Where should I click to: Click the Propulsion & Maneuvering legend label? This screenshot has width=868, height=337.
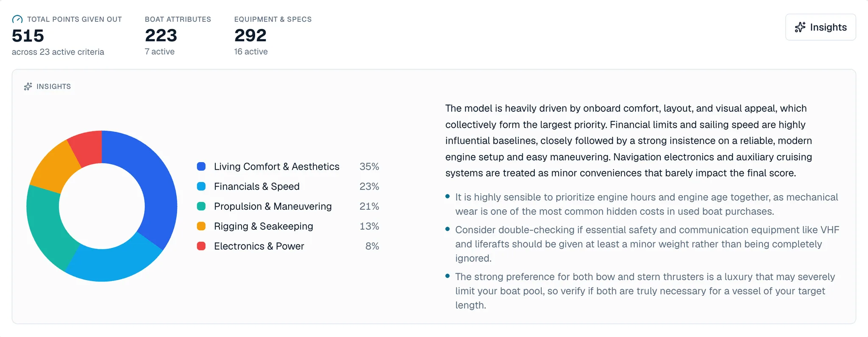273,206
